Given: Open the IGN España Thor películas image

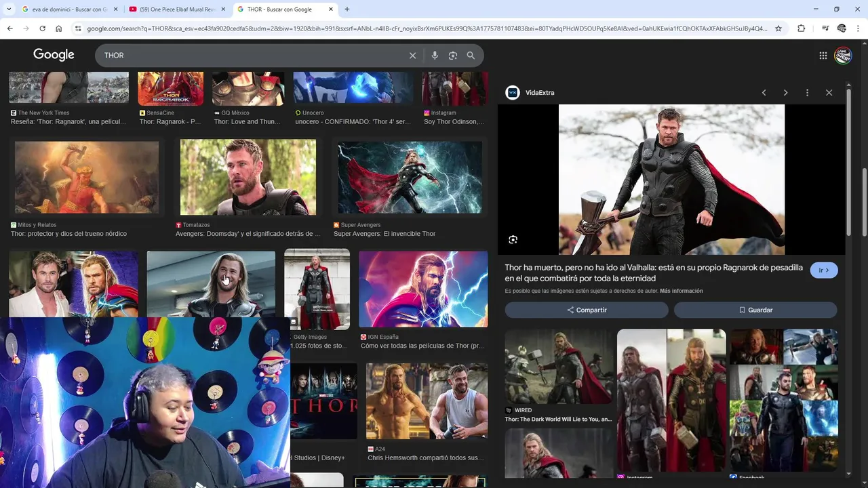Looking at the screenshot, I should [423, 289].
